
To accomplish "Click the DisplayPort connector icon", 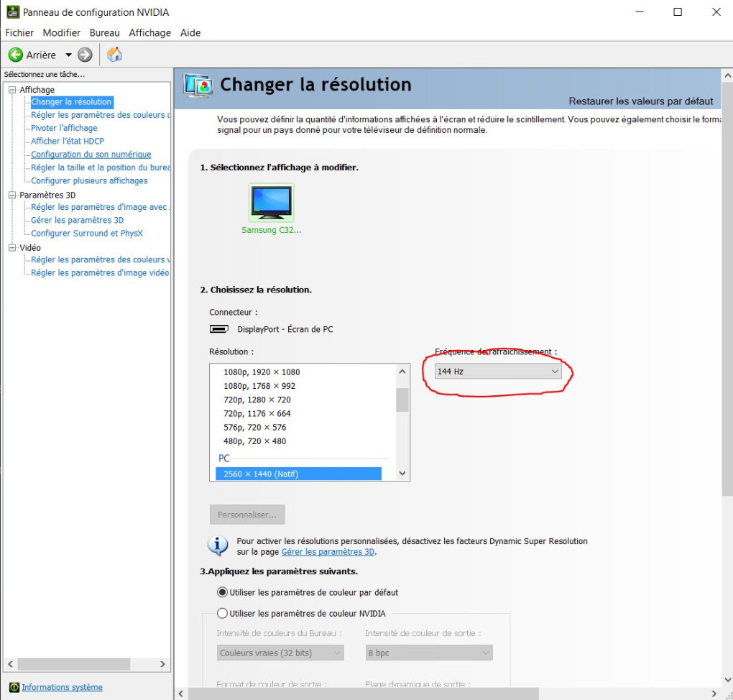I will pos(218,328).
